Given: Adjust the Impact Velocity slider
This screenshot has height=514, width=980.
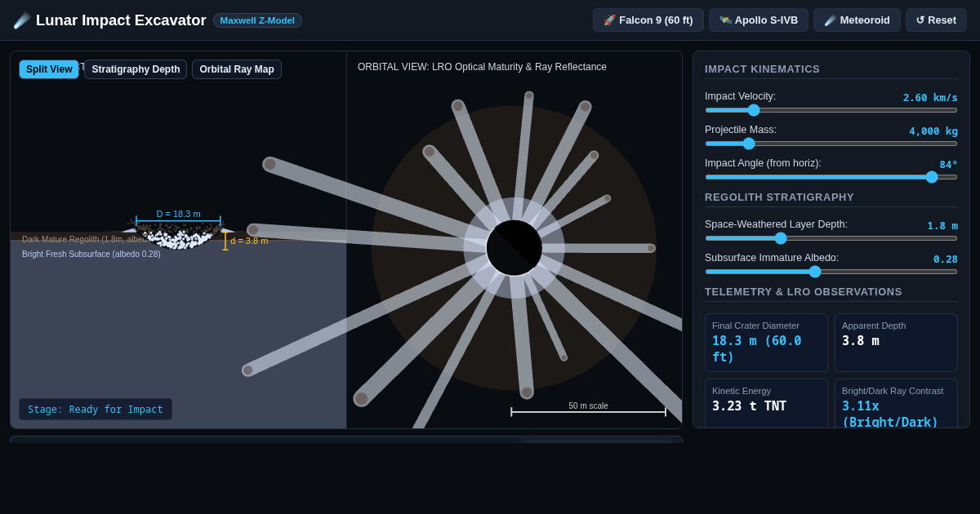Looking at the screenshot, I should click(831, 110).
